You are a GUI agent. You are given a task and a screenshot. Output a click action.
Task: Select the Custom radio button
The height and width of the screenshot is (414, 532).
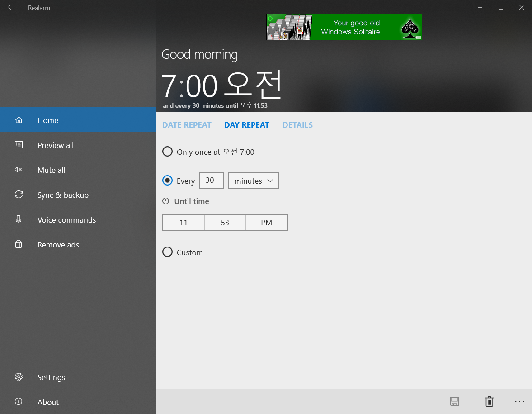pyautogui.click(x=167, y=252)
